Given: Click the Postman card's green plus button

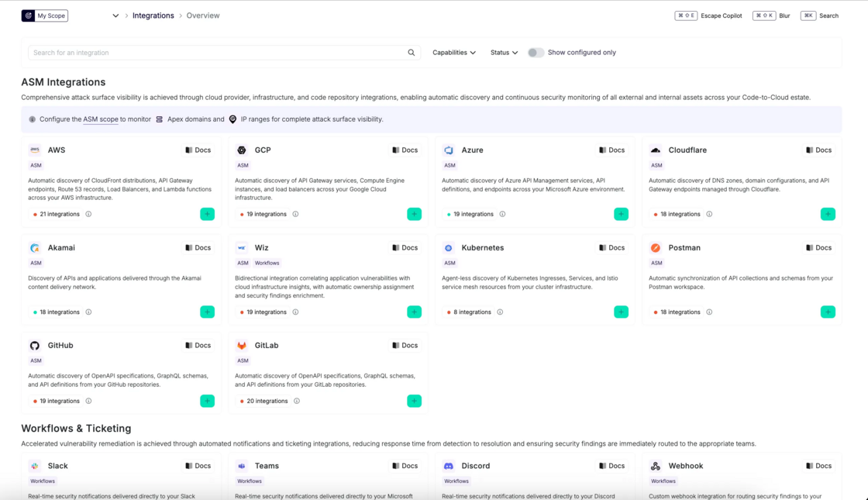Looking at the screenshot, I should point(828,312).
